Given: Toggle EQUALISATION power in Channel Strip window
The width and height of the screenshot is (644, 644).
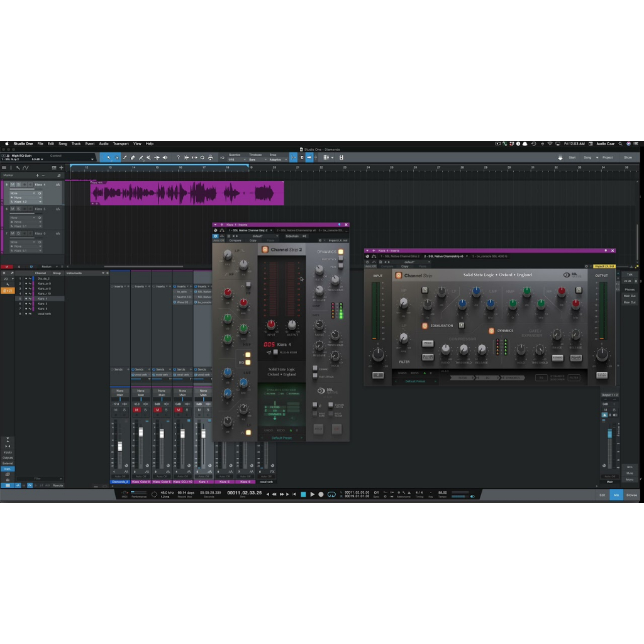Looking at the screenshot, I should click(425, 326).
